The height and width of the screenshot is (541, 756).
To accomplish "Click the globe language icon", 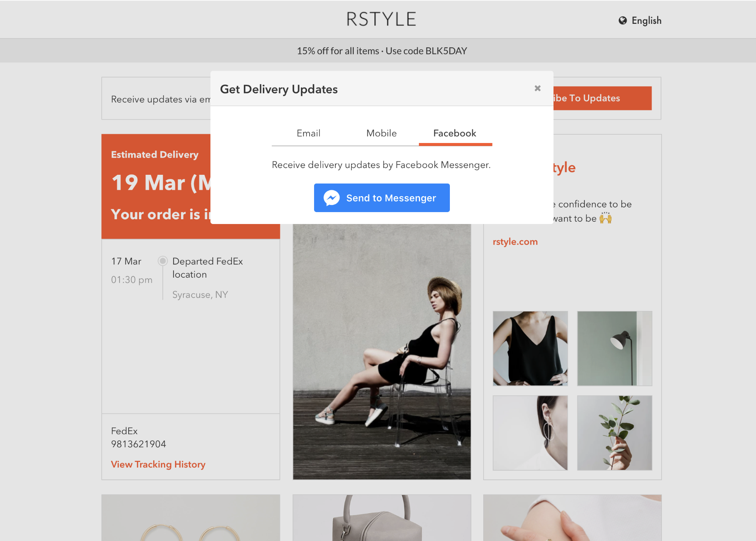I will [622, 21].
